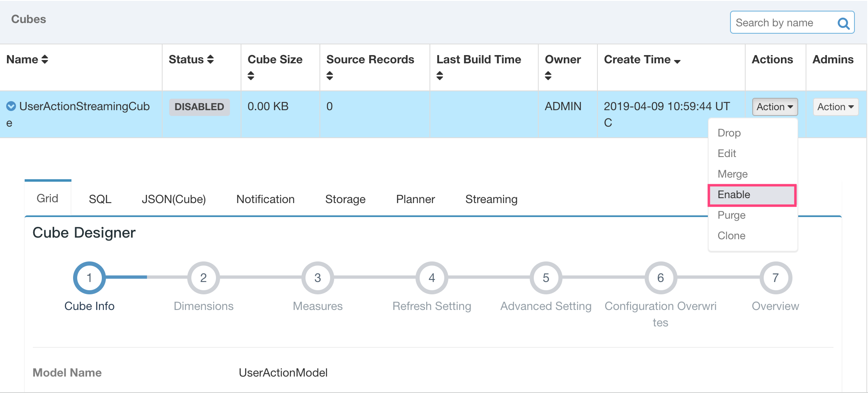This screenshot has height=393, width=868.
Task: Sort cubes by Name column arrows
Action: 45,60
